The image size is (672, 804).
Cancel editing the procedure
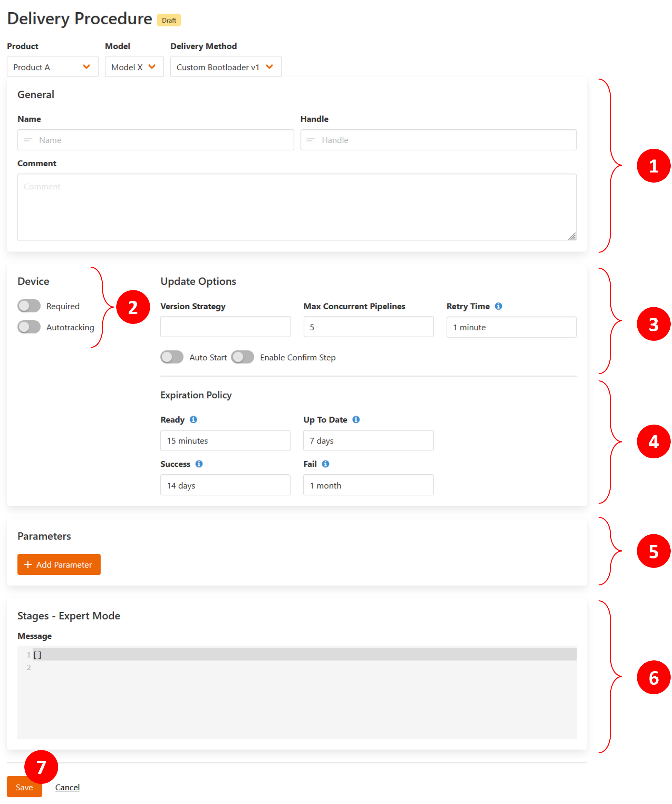click(x=67, y=787)
